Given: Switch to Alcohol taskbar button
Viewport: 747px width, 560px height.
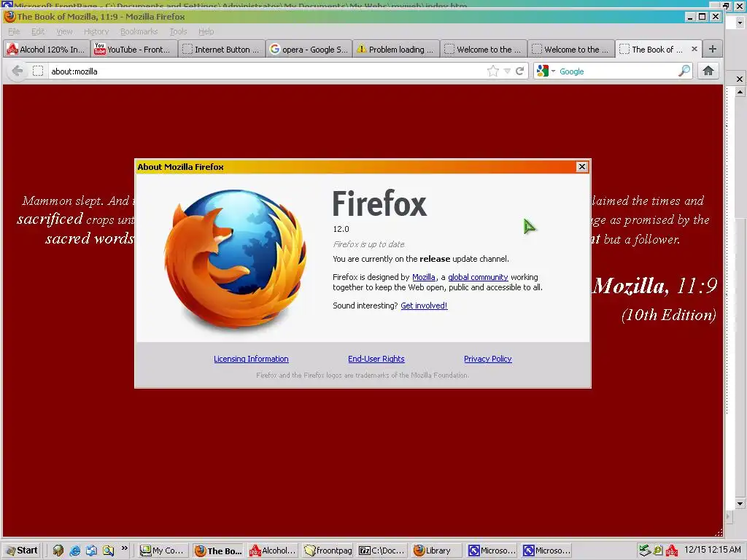Looking at the screenshot, I should click(273, 551).
